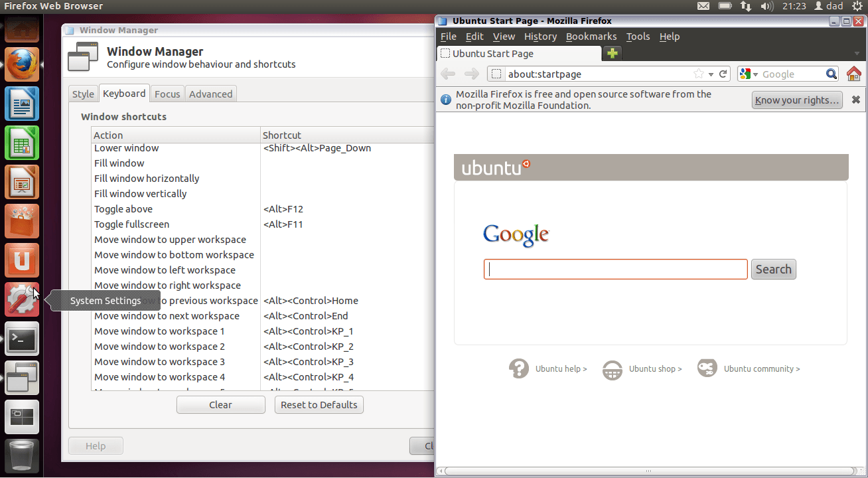Image resolution: width=868 pixels, height=478 pixels.
Task: Click the Firefox horizontal scrollbar
Action: tap(651, 471)
